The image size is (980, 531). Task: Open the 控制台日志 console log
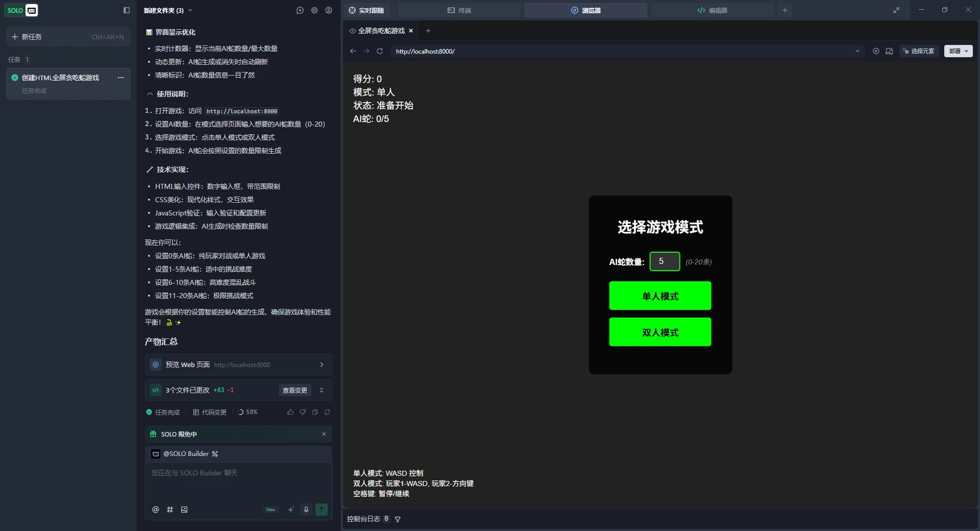pos(363,519)
